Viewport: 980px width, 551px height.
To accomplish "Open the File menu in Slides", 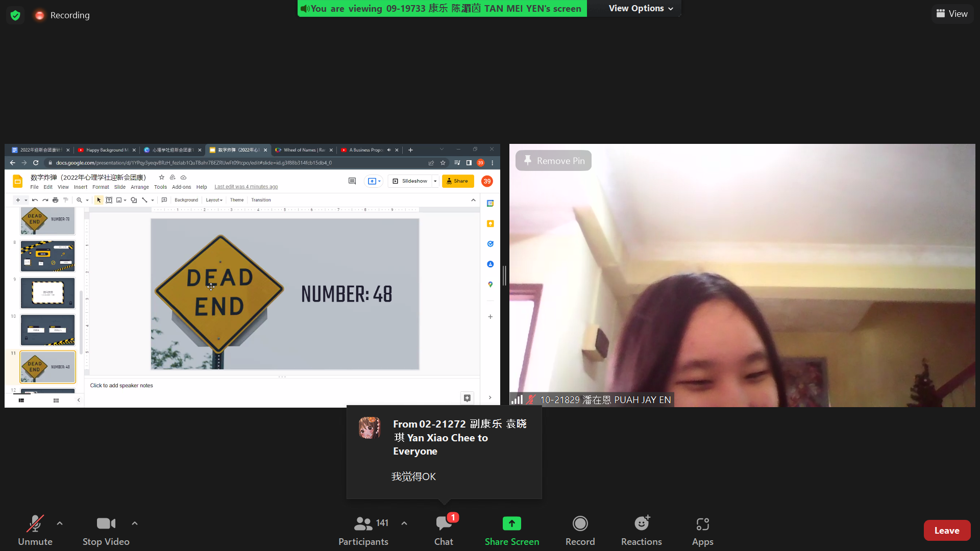I will [34, 187].
